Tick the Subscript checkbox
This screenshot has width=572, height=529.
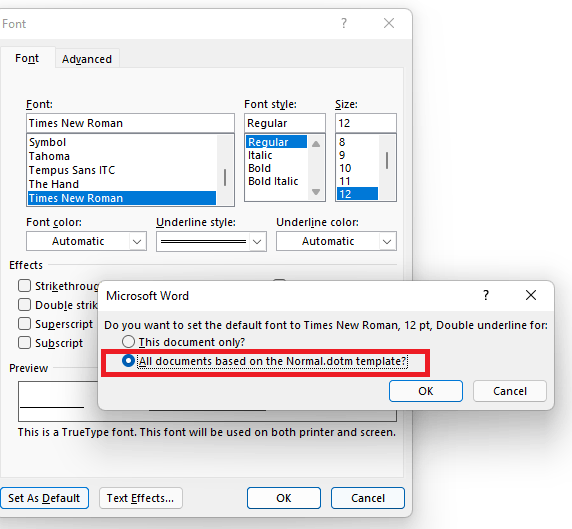click(24, 343)
